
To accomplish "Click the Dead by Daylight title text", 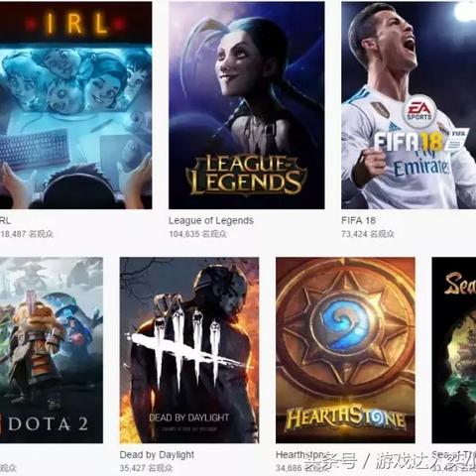I will [157, 455].
